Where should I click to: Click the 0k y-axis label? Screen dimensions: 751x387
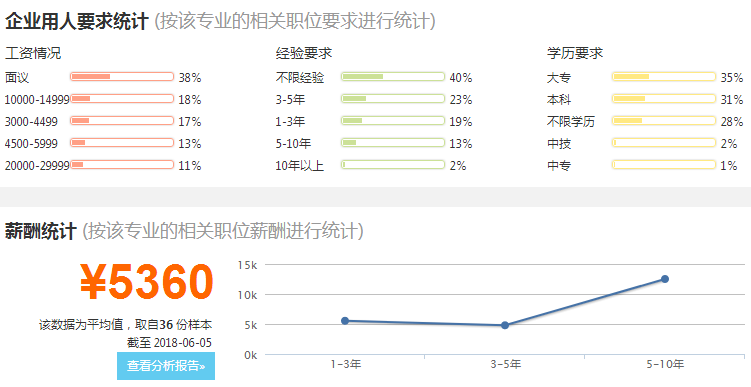click(251, 355)
